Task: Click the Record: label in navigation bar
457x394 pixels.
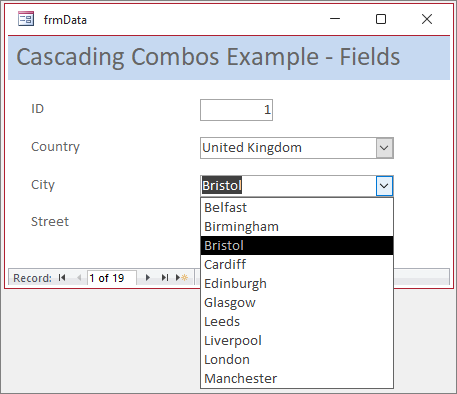Action: [32, 278]
